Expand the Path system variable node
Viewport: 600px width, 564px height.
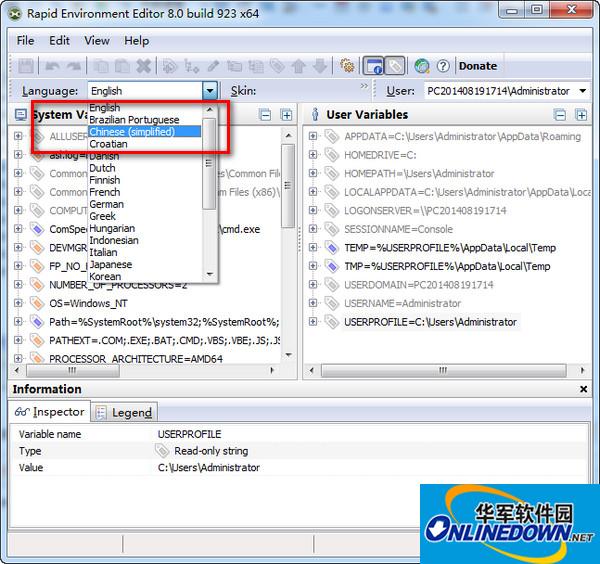18,322
